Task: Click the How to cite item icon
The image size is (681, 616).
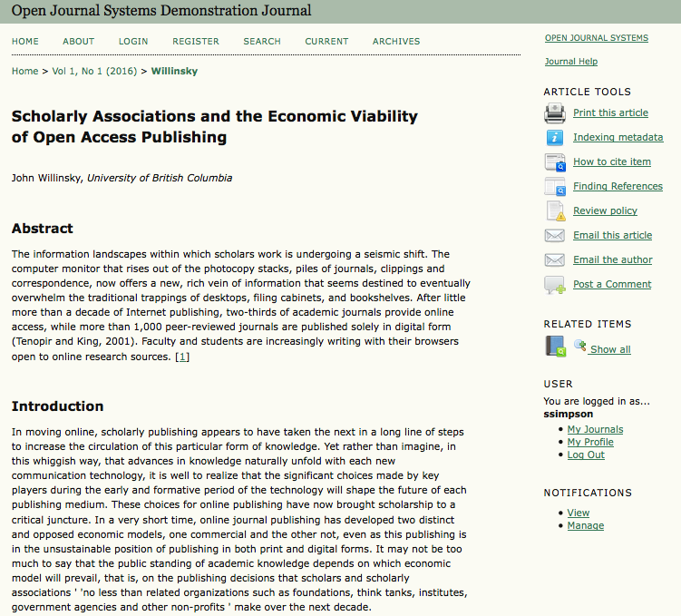Action: tap(554, 162)
